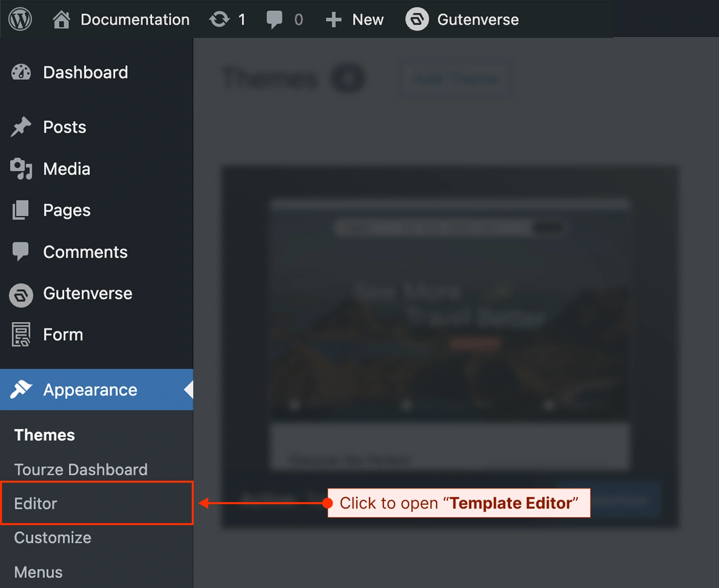The height and width of the screenshot is (588, 719).
Task: Click the plus icon next to New
Action: tap(333, 19)
